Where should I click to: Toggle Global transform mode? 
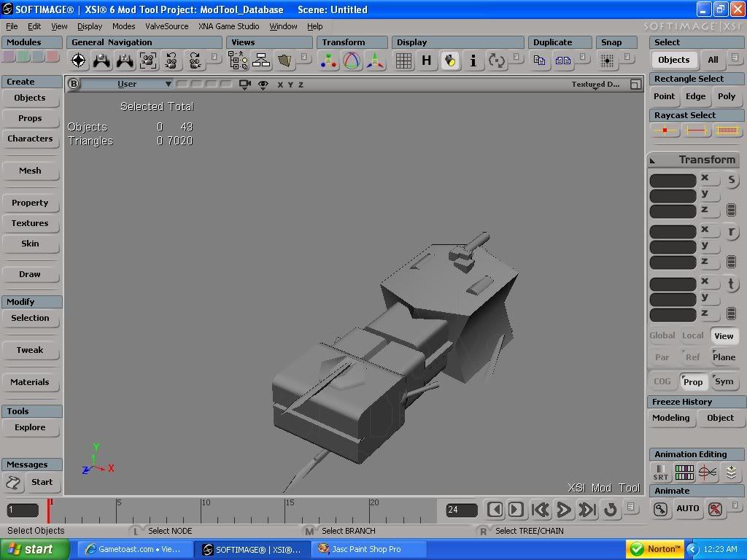(x=662, y=335)
